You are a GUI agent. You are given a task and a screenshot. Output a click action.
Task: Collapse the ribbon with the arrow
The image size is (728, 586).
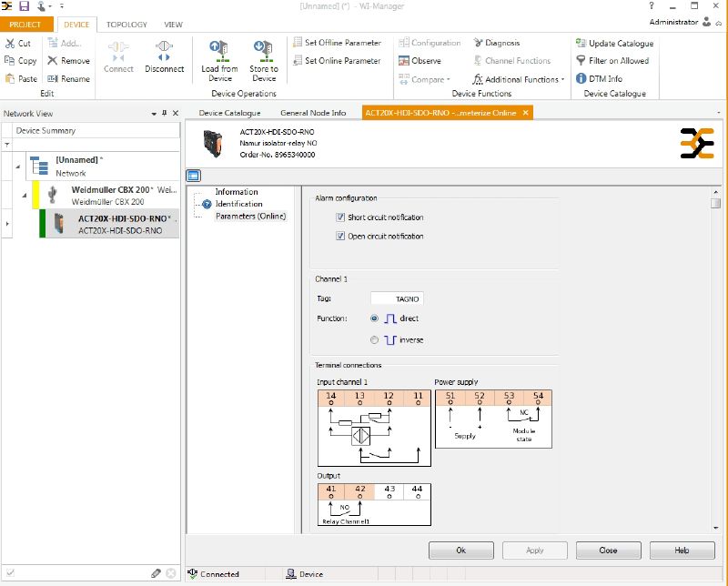coord(719,22)
